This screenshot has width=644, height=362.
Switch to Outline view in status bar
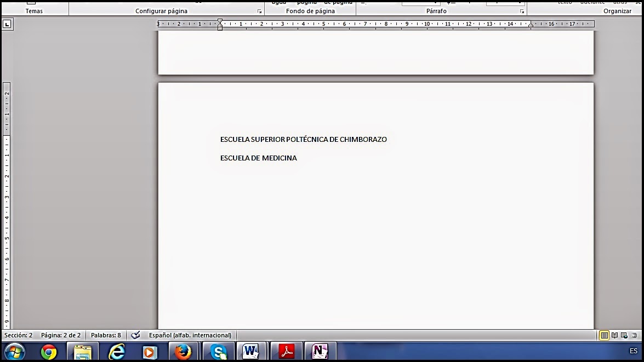(x=635, y=335)
